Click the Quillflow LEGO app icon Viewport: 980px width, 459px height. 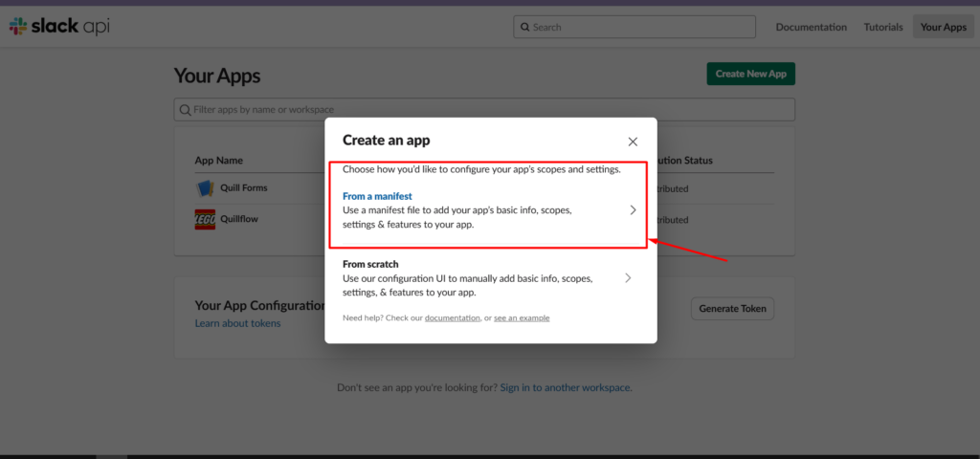click(205, 219)
